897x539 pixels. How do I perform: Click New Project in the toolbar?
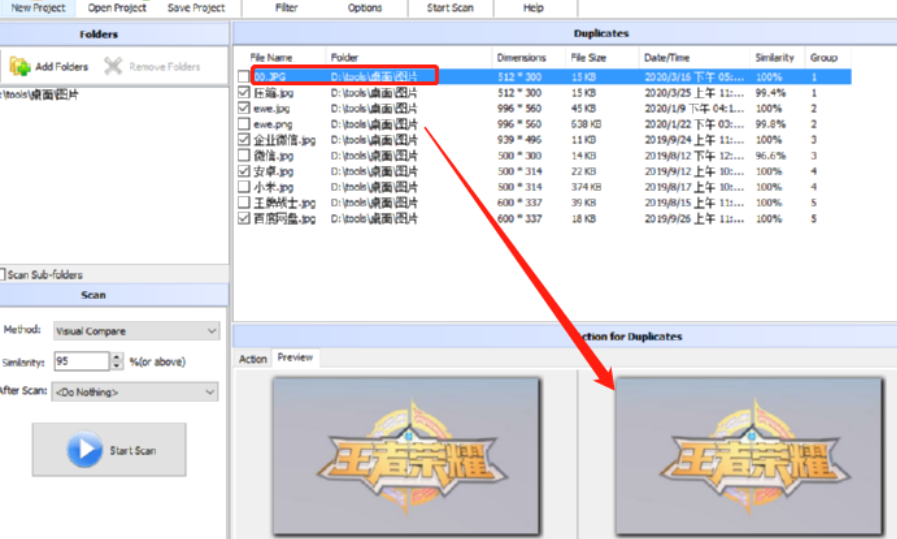pos(38,8)
